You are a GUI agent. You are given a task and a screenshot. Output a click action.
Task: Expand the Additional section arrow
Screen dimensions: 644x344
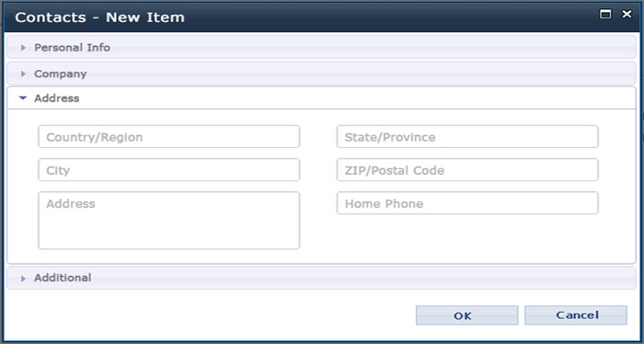coord(23,279)
